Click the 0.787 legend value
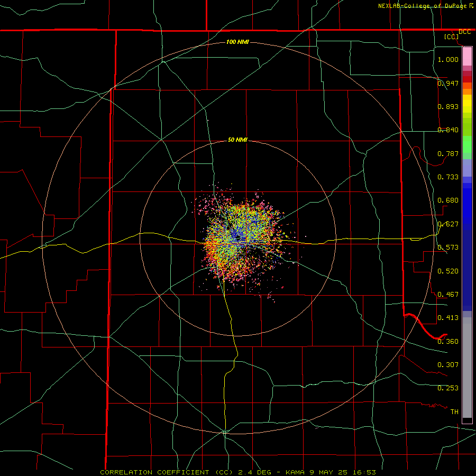 tap(448, 153)
